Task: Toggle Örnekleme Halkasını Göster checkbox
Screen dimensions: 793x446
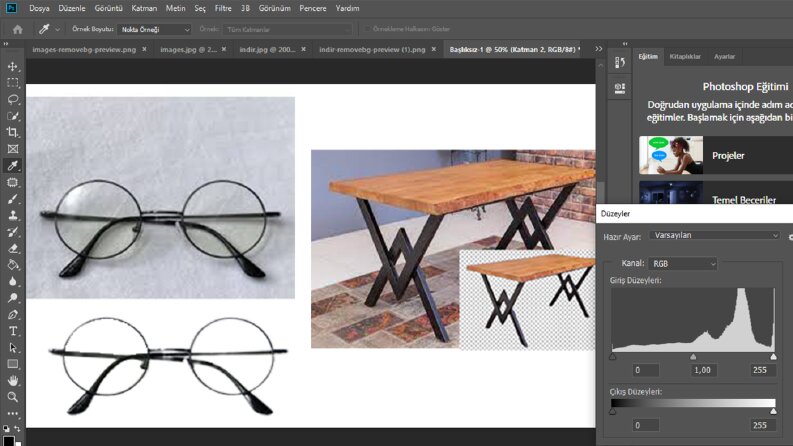Action: click(368, 29)
